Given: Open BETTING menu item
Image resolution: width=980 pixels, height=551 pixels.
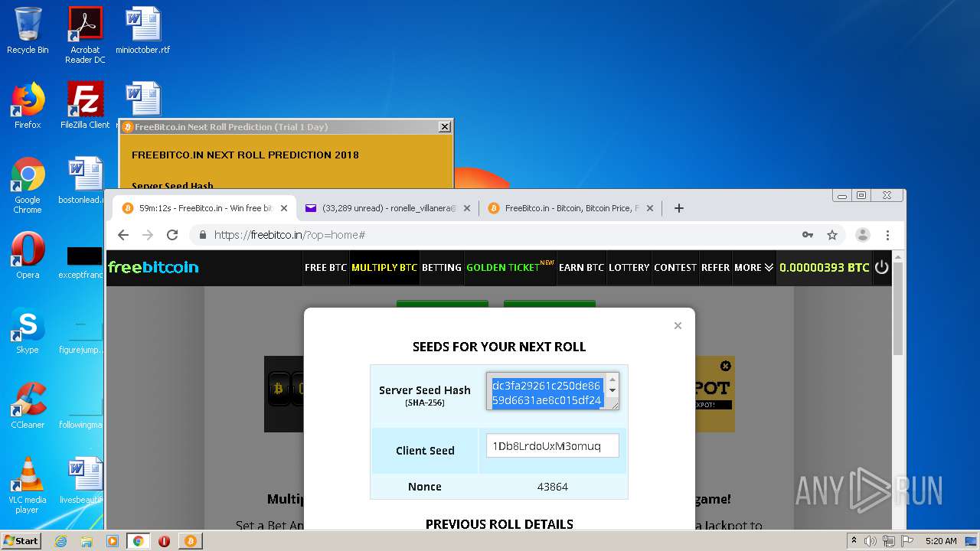Looking at the screenshot, I should [442, 268].
